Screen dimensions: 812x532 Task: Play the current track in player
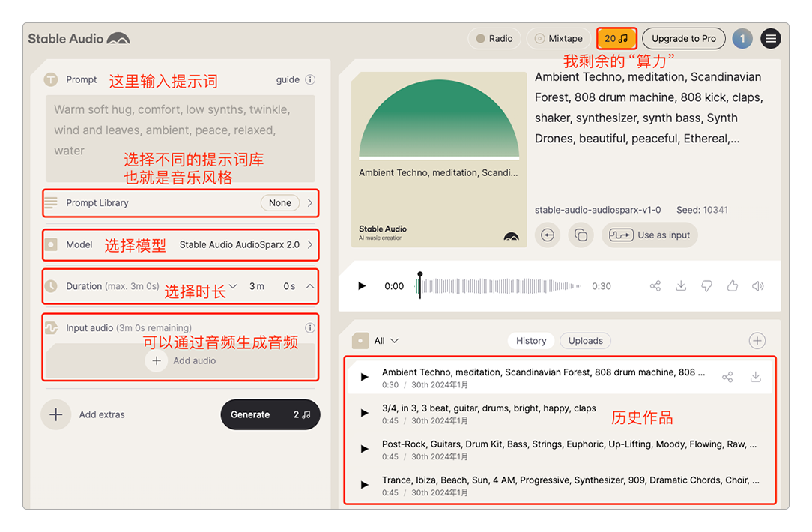(x=362, y=286)
